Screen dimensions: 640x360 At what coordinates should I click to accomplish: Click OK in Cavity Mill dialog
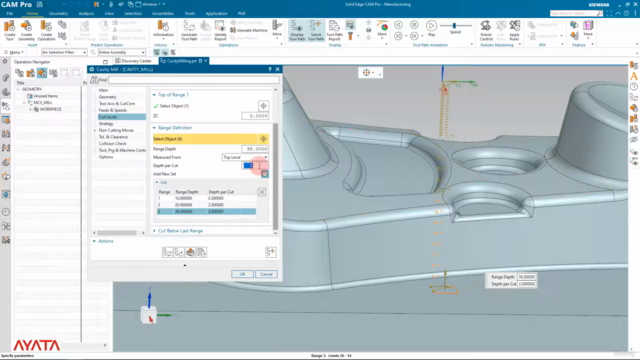click(242, 274)
